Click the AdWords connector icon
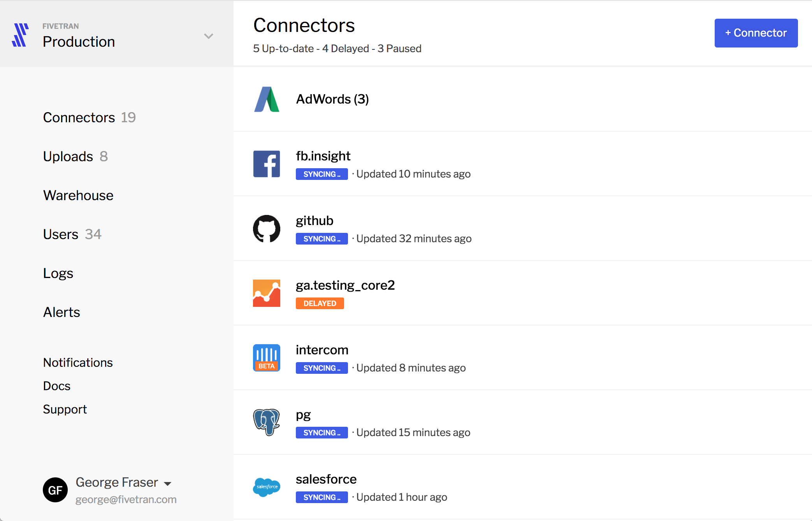This screenshot has height=521, width=812. click(267, 98)
